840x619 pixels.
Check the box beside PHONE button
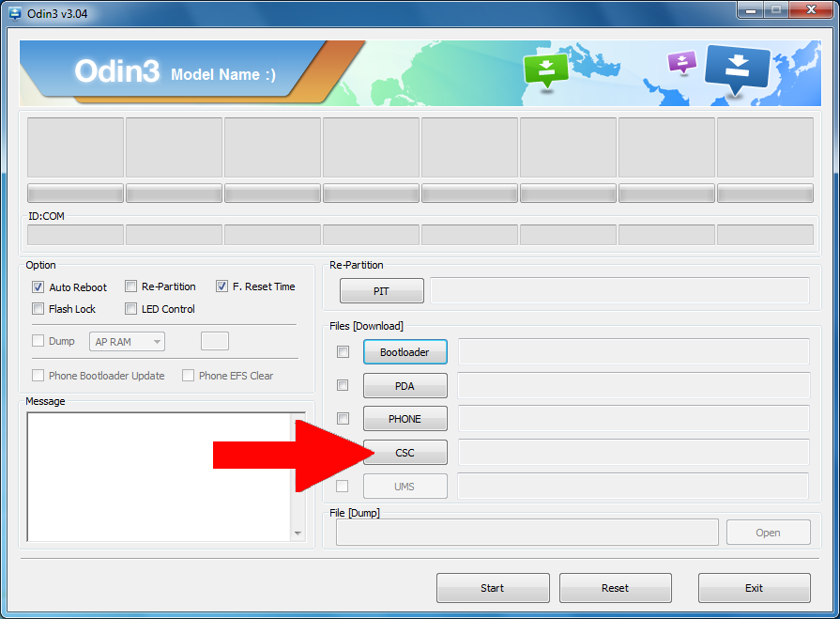tap(343, 419)
